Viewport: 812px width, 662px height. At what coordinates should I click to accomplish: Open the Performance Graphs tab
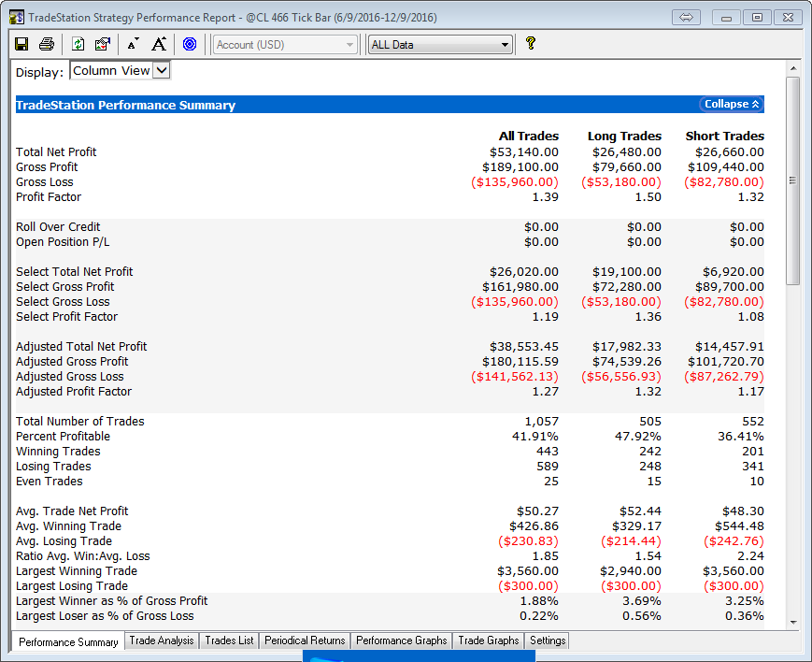coord(402,640)
